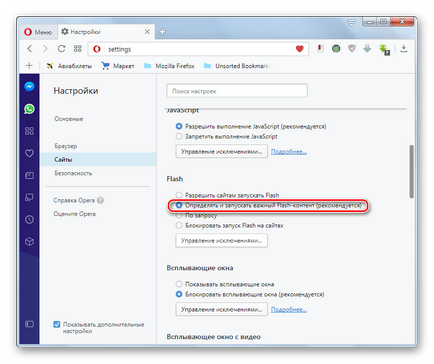The image size is (434, 364).
Task: Open the tabs menu icon in title bar
Action: coord(351,23)
